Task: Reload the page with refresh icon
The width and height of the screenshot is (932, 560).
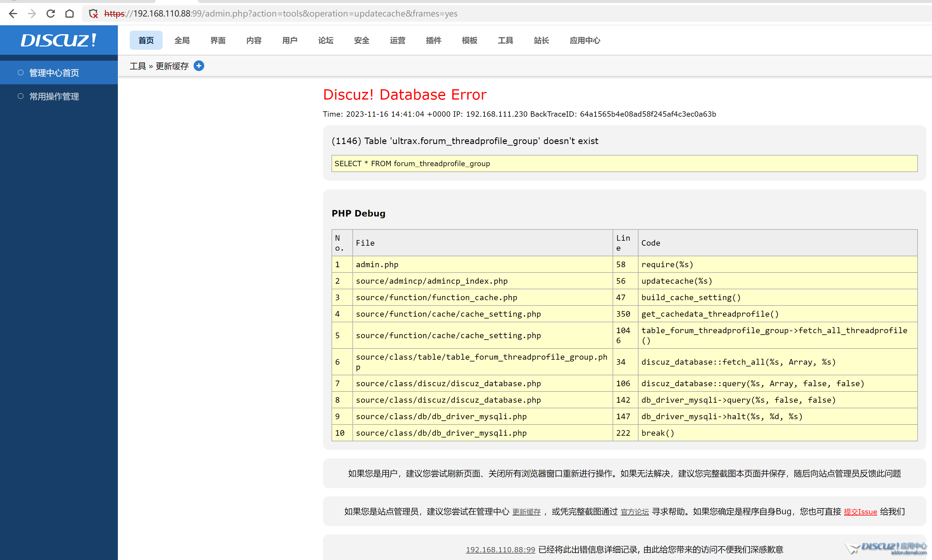Action: click(x=51, y=14)
